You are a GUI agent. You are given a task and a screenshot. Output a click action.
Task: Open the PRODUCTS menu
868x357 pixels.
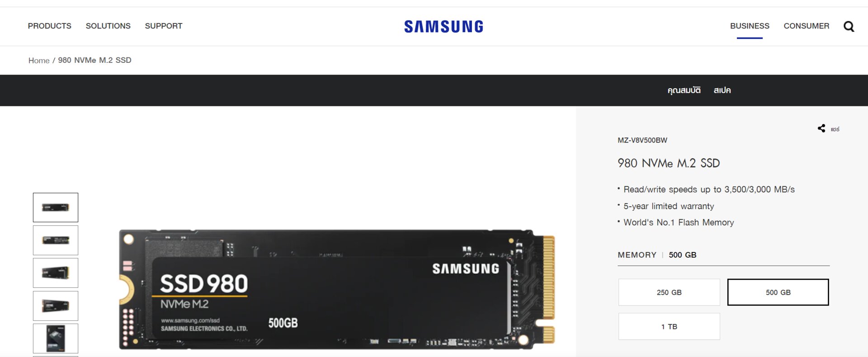50,26
